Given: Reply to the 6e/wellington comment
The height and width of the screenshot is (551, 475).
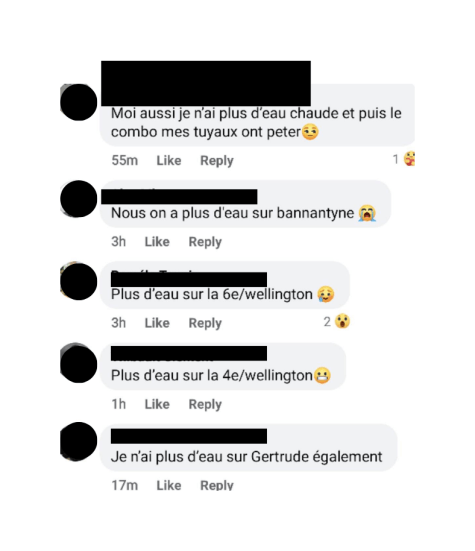Looking at the screenshot, I should tap(205, 323).
